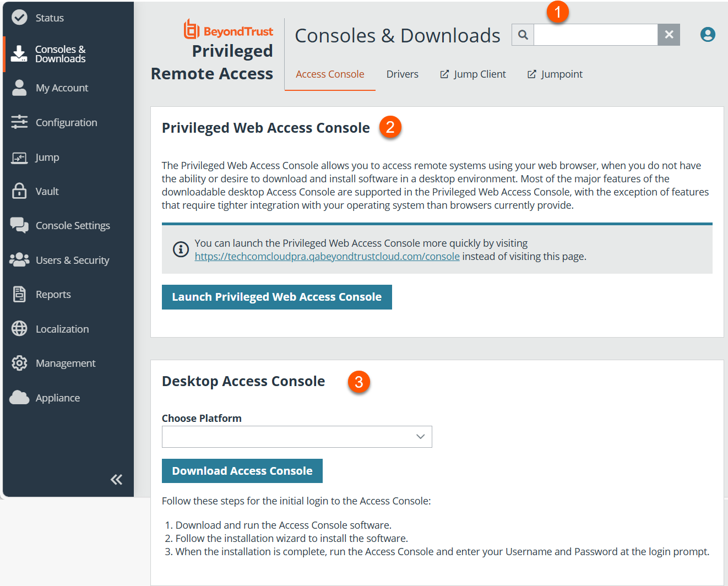Click the external-link icon beside Jump Client
Viewport: 728px width, 586px height.
(x=444, y=74)
